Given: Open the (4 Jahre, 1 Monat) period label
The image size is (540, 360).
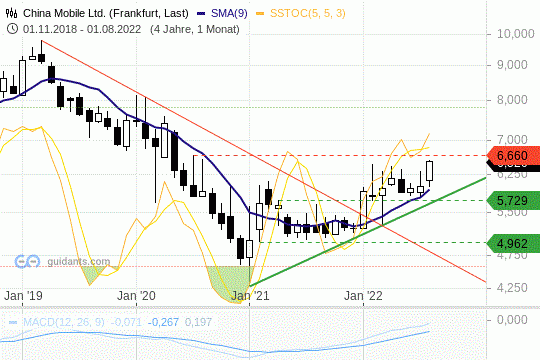Looking at the screenshot, I should (195, 29).
